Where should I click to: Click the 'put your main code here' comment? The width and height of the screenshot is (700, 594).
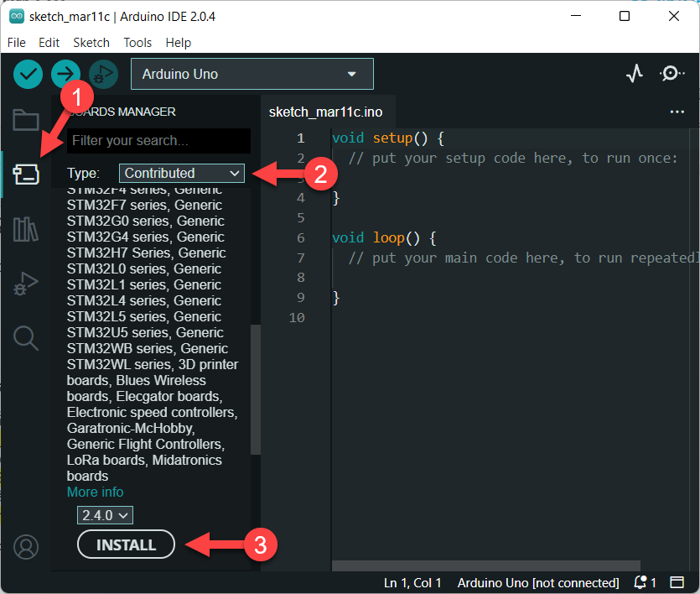tap(523, 258)
